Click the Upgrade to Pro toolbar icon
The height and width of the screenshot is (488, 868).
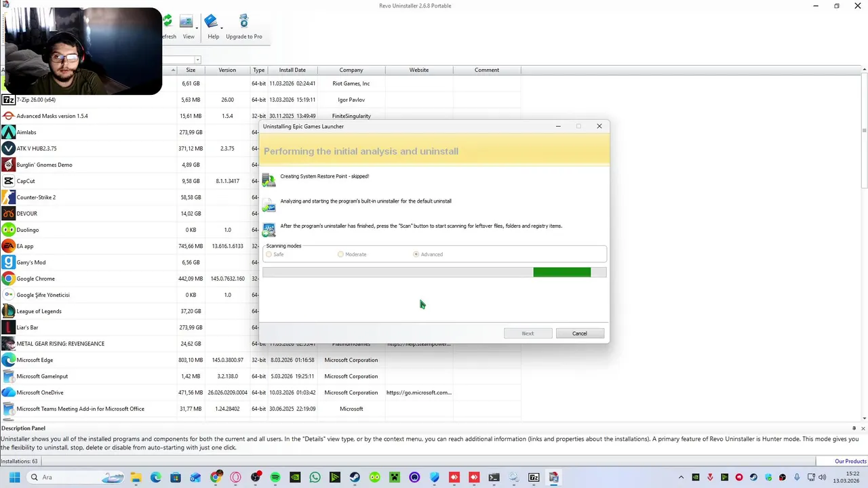[244, 22]
